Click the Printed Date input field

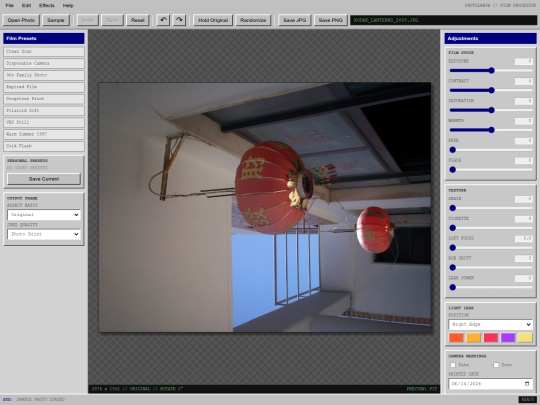490,384
